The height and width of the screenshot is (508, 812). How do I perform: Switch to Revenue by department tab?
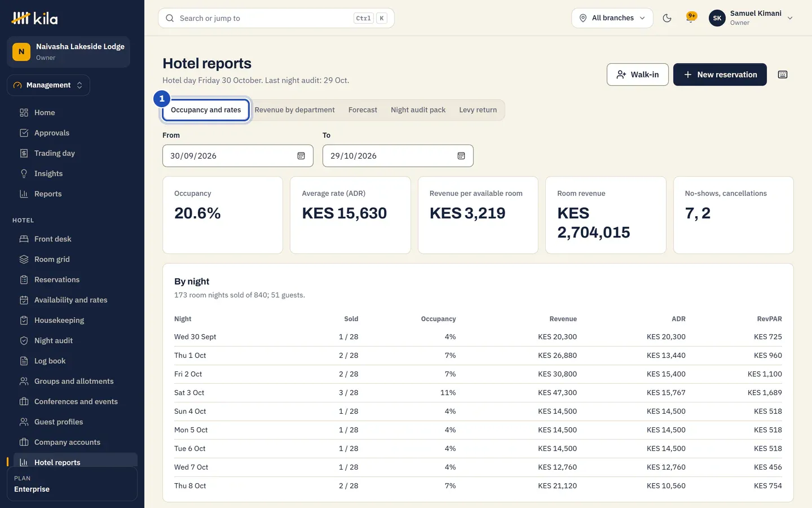(294, 110)
